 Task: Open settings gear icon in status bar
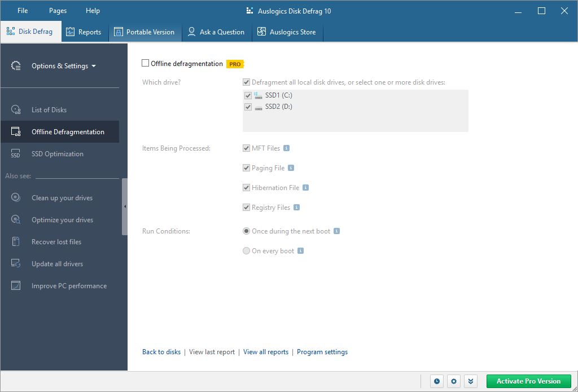[x=454, y=381]
